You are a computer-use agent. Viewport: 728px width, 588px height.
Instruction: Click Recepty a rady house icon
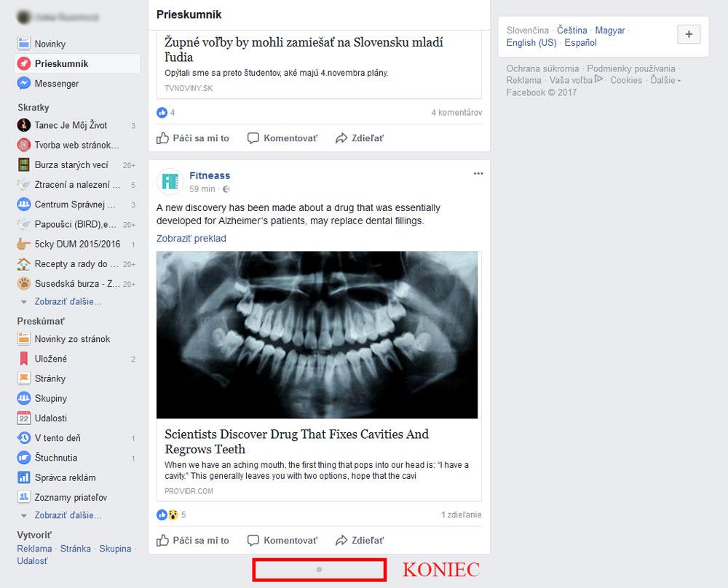tap(24, 263)
